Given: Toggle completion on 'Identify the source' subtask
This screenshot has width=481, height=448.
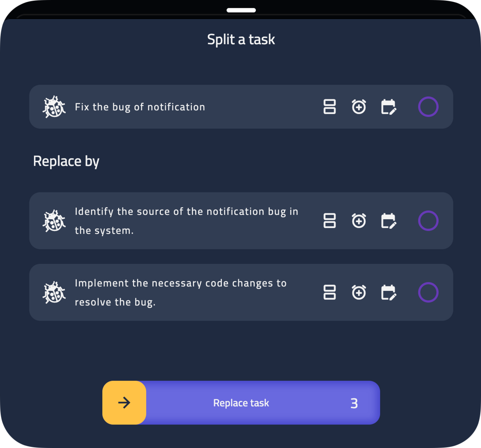Looking at the screenshot, I should coord(428,221).
